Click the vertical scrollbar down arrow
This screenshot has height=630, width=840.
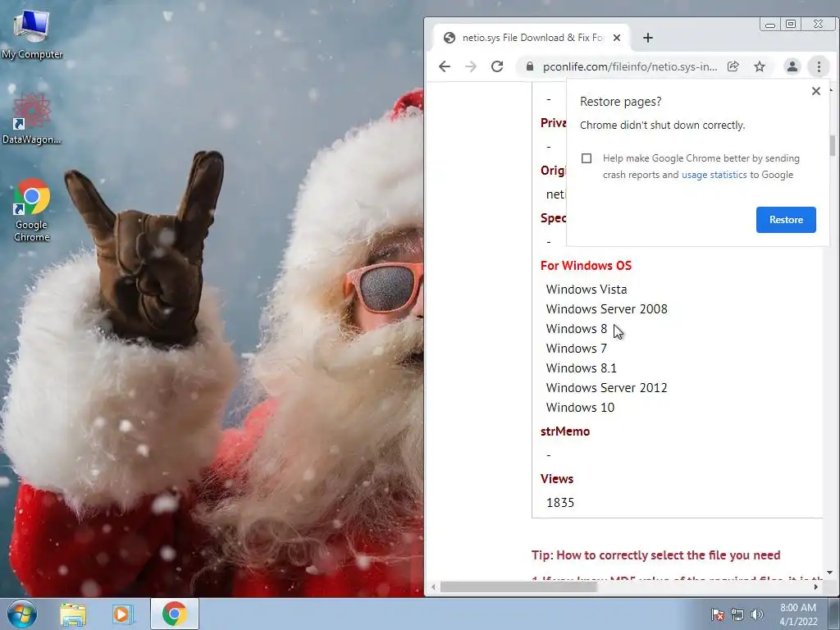tap(830, 573)
